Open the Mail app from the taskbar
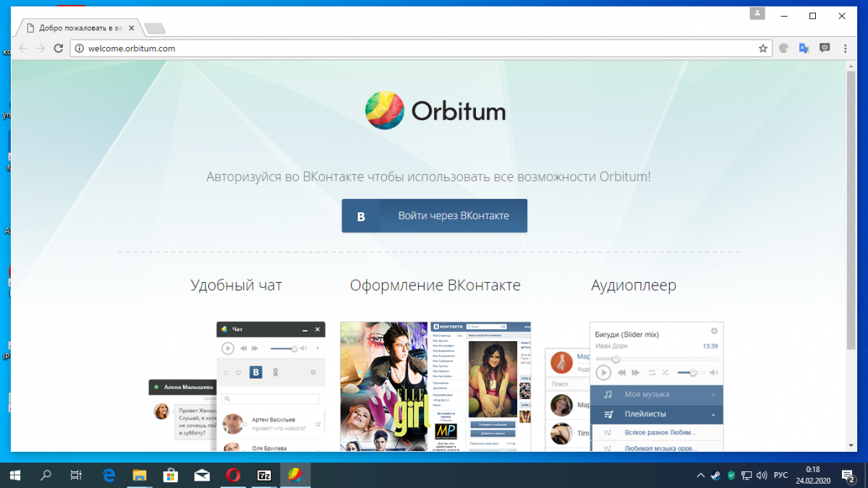This screenshot has width=868, height=488. [x=202, y=475]
